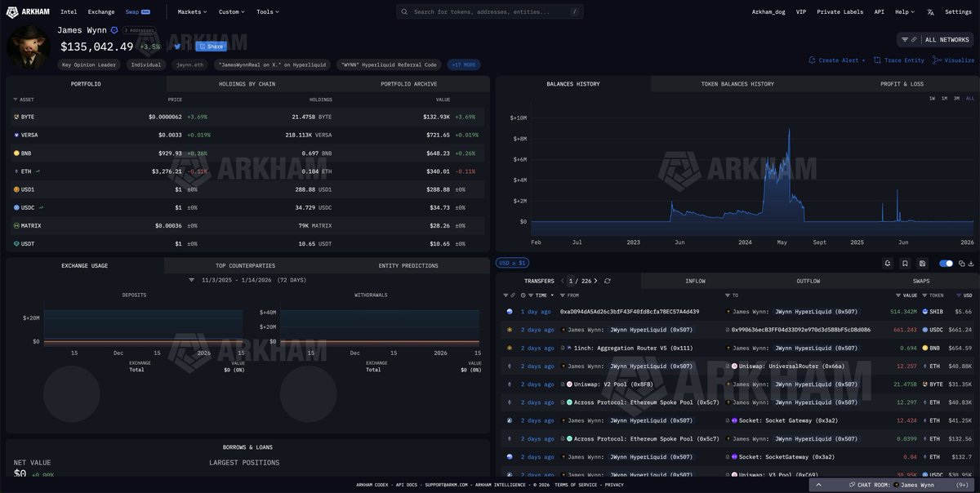980x493 pixels.
Task: Toggle the blue switch above transfers table
Action: click(947, 264)
